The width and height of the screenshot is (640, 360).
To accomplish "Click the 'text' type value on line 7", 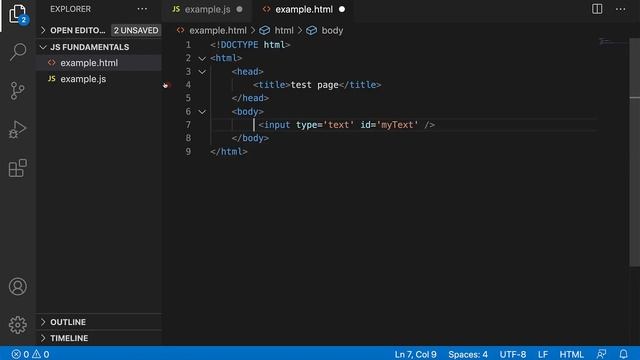I will [338, 125].
